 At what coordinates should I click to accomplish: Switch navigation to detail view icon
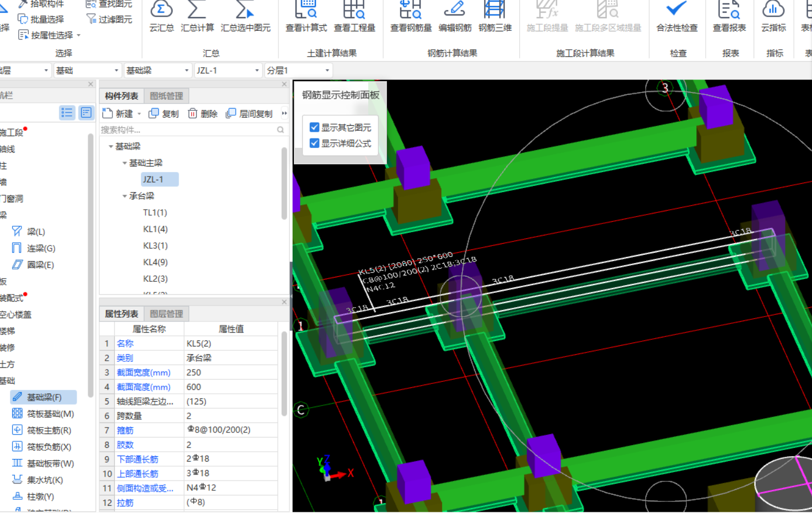86,113
